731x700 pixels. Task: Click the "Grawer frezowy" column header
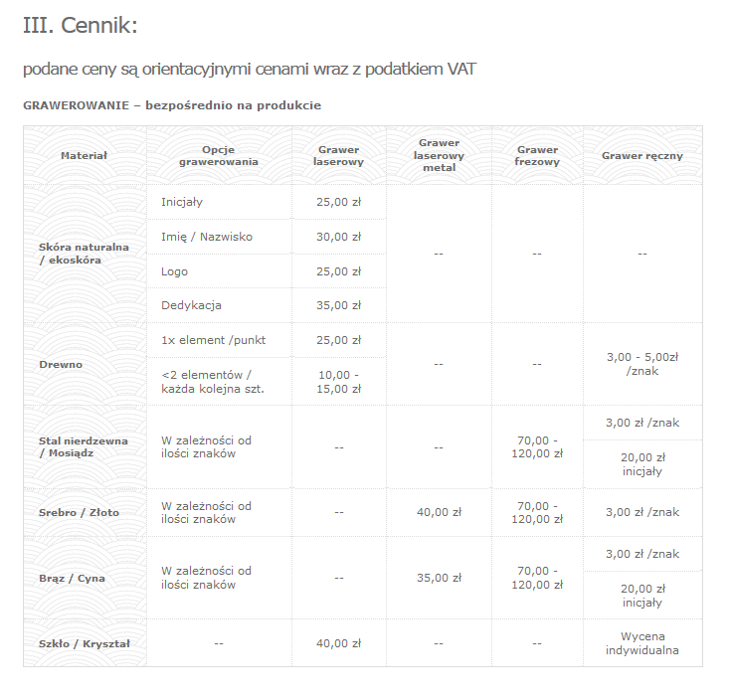[x=537, y=155]
